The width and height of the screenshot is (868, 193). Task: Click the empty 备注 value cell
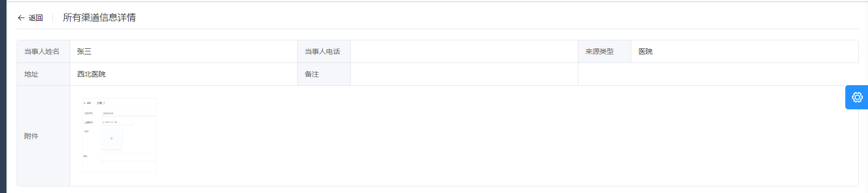[x=464, y=74]
